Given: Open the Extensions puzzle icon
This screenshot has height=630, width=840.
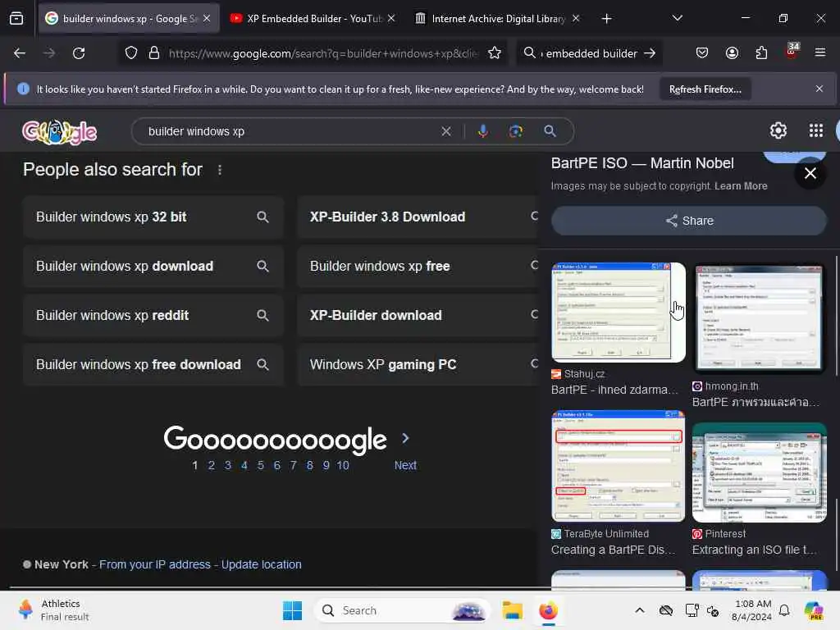Looking at the screenshot, I should [761, 53].
